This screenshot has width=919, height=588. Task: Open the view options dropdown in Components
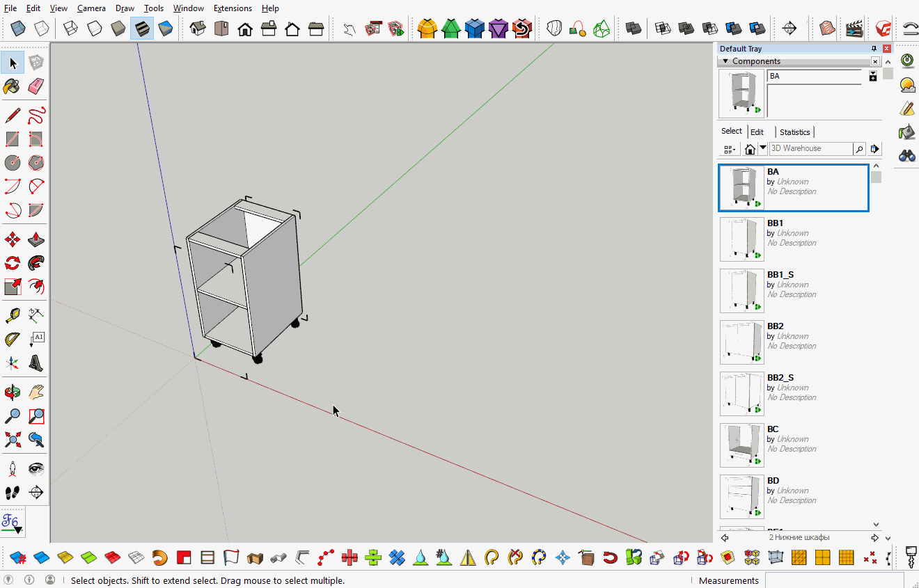pos(729,149)
